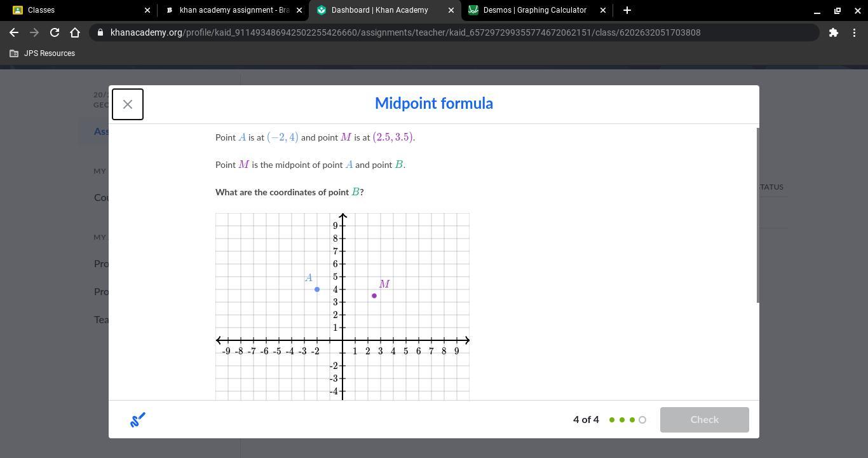
Task: Open a new browser tab
Action: pos(627,10)
